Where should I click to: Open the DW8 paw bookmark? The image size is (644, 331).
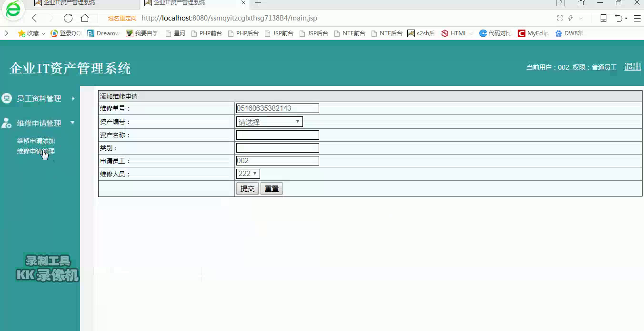[x=569, y=33]
